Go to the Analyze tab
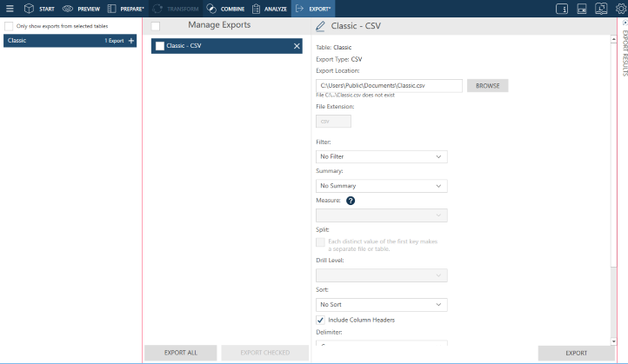Screen dimensions: 628x364 pyautogui.click(x=269, y=9)
